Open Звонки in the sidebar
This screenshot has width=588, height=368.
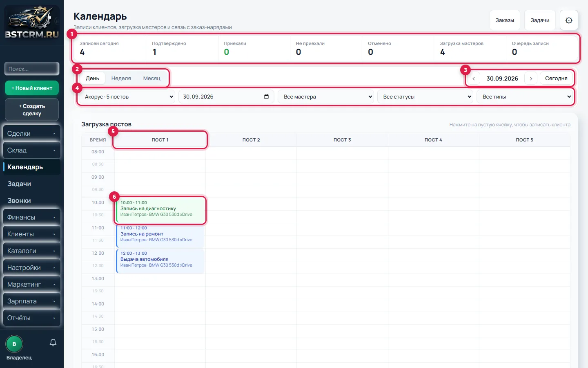coord(32,201)
